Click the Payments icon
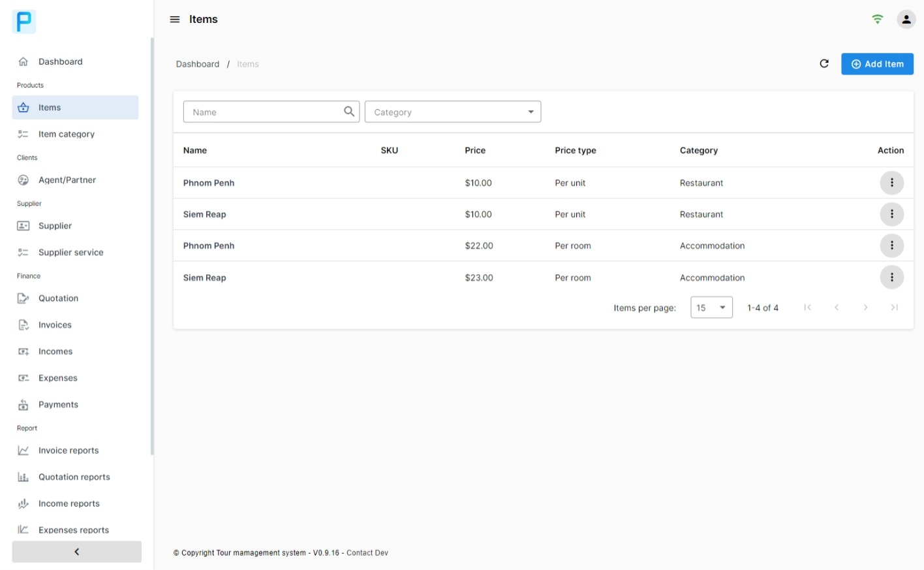This screenshot has height=570, width=924. pyautogui.click(x=23, y=405)
